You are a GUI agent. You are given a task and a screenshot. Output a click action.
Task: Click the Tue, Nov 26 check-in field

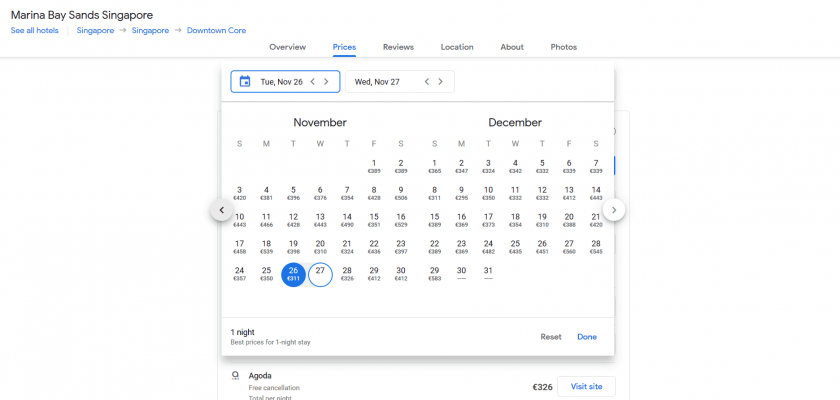pyautogui.click(x=285, y=81)
